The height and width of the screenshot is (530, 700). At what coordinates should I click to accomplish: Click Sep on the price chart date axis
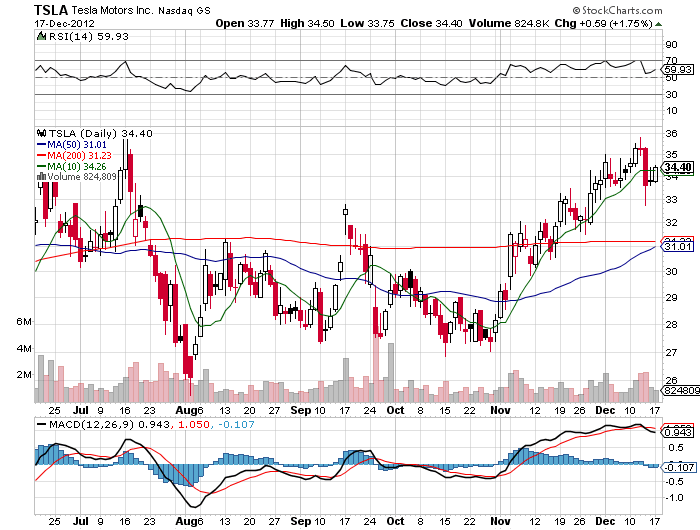(301, 410)
